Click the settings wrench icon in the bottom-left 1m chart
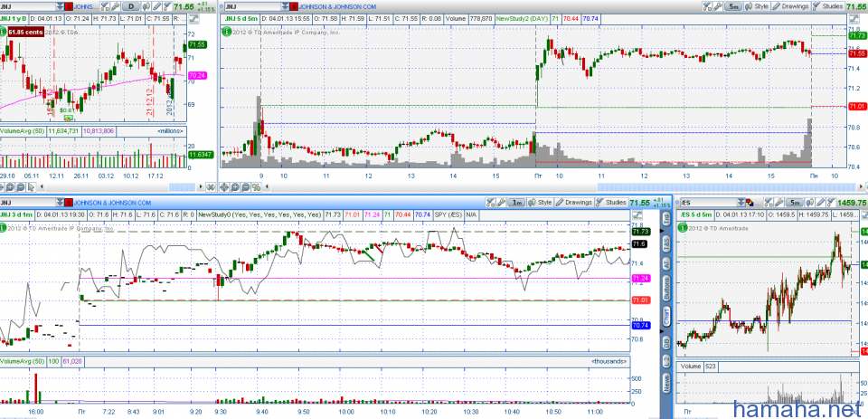 click(501, 203)
